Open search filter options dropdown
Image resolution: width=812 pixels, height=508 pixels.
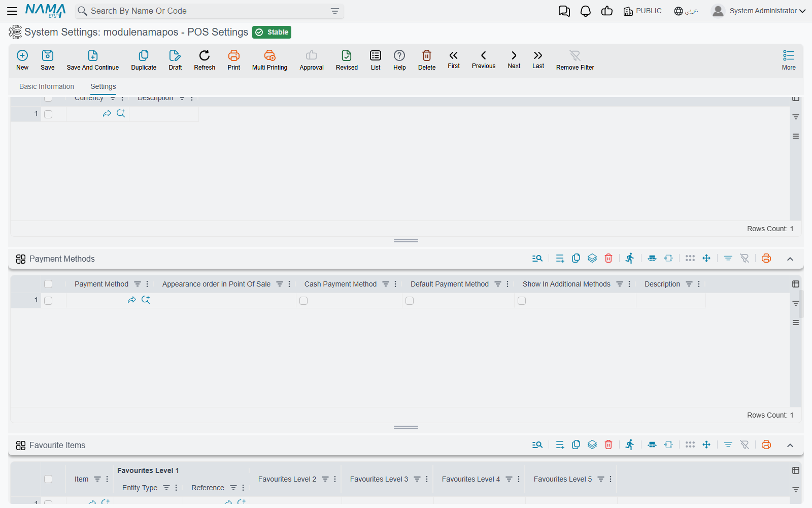335,11
